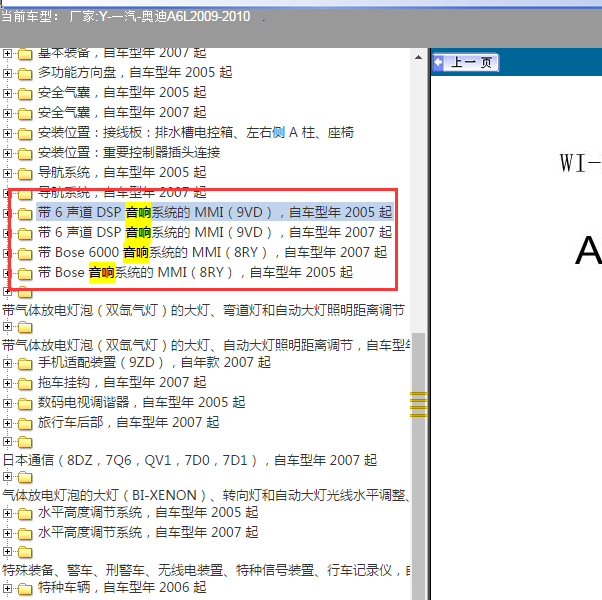The width and height of the screenshot is (602, 600).
Task: Click folder icon of 导航系统 2005 item
Action: (x=25, y=174)
